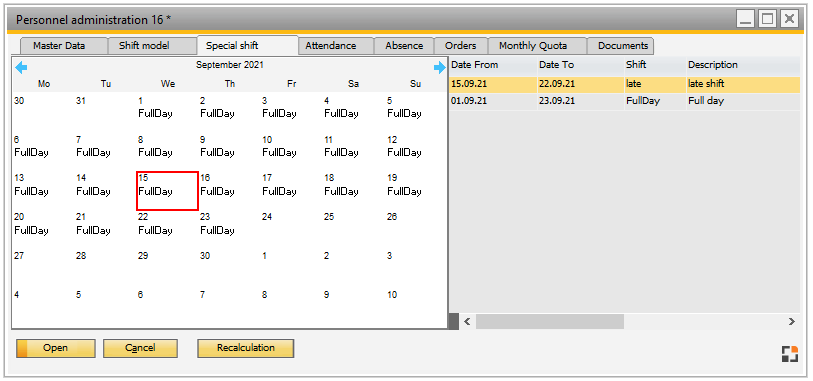Go to previous month with left arrow

(21, 67)
